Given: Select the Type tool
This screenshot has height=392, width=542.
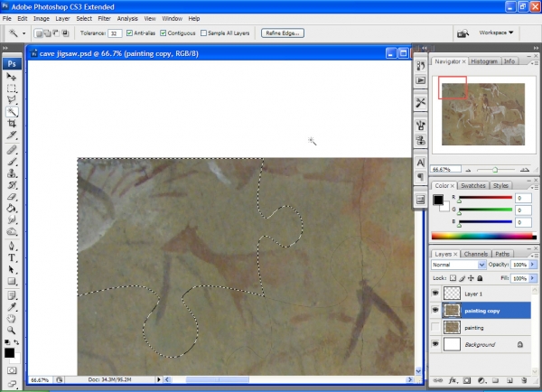Looking at the screenshot, I should [x=12, y=258].
